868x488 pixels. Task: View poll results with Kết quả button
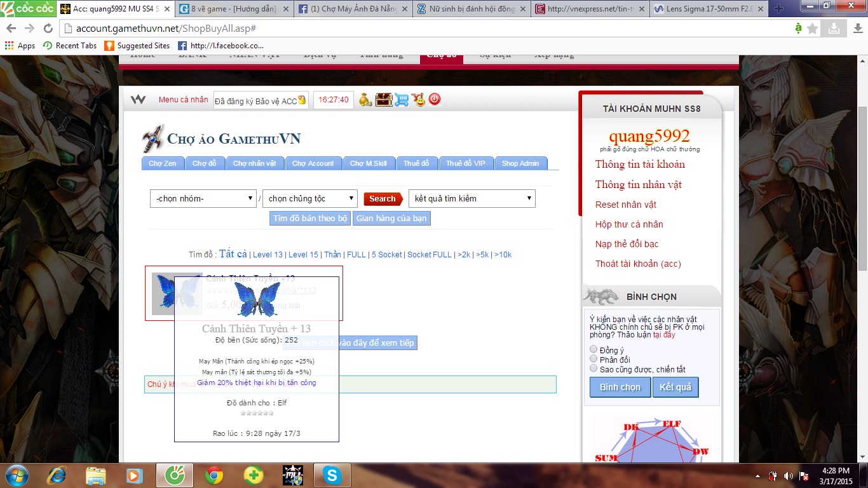click(675, 387)
